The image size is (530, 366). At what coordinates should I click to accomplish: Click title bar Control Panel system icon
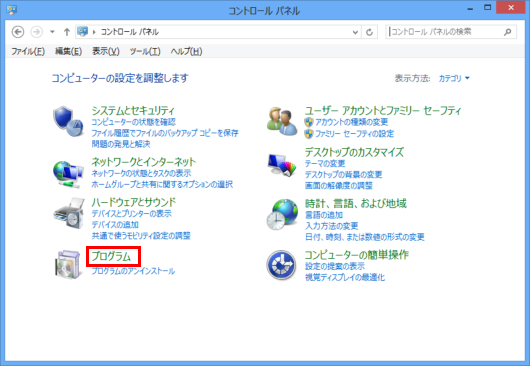[11, 10]
